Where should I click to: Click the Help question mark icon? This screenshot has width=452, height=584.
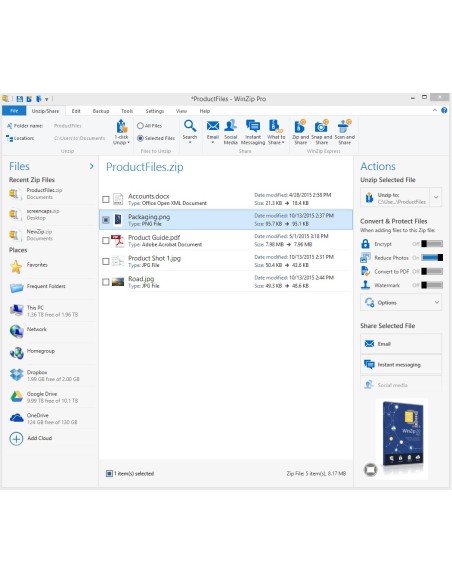(x=444, y=110)
